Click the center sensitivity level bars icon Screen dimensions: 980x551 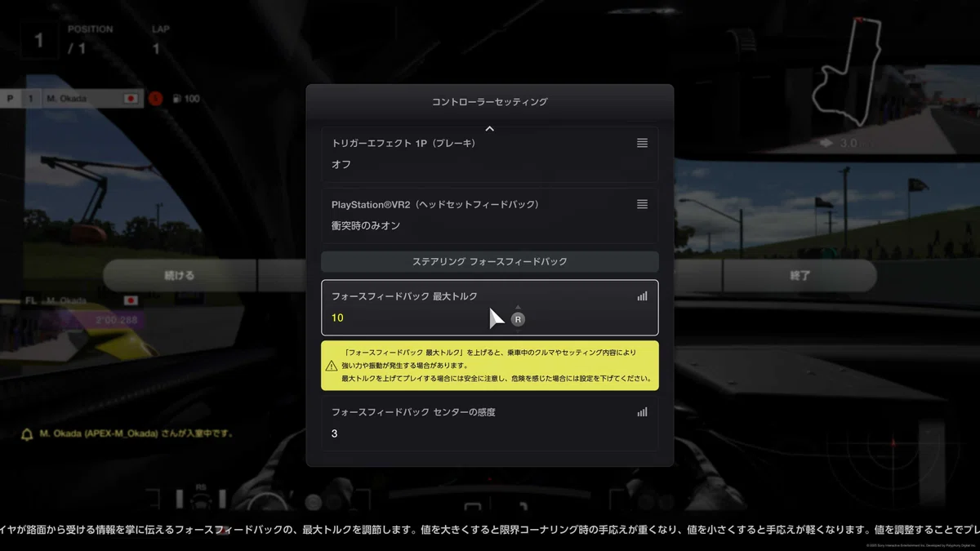click(642, 412)
